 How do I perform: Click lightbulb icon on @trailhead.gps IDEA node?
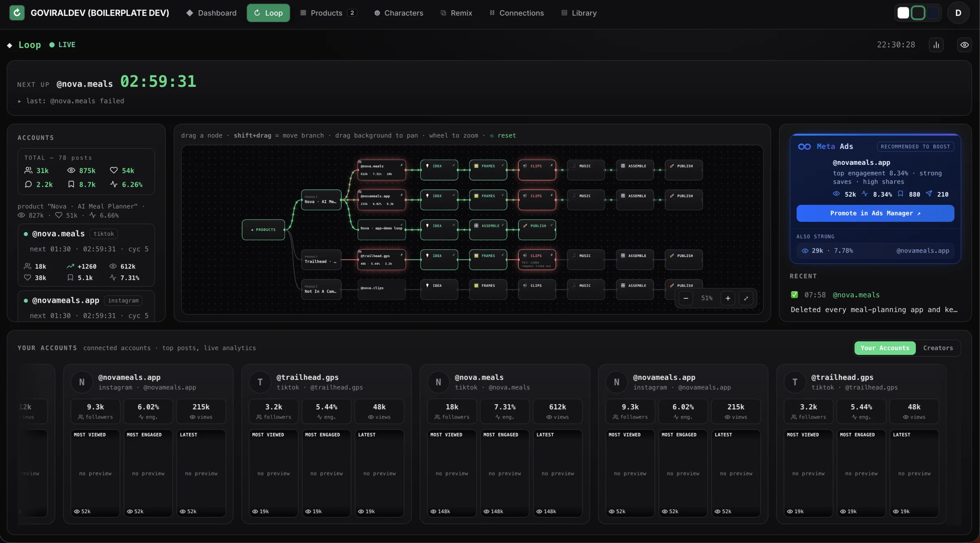(x=428, y=256)
